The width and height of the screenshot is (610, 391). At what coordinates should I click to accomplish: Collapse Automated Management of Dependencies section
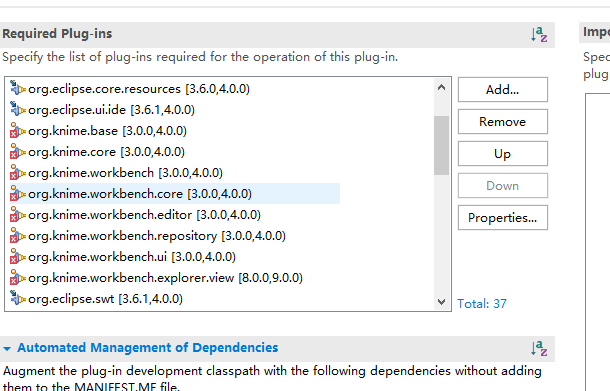point(7,349)
